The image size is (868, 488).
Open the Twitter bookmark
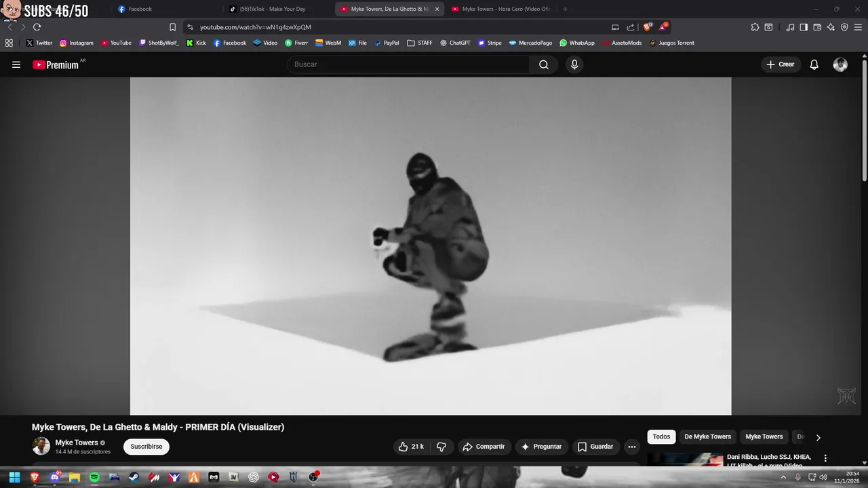click(x=39, y=43)
